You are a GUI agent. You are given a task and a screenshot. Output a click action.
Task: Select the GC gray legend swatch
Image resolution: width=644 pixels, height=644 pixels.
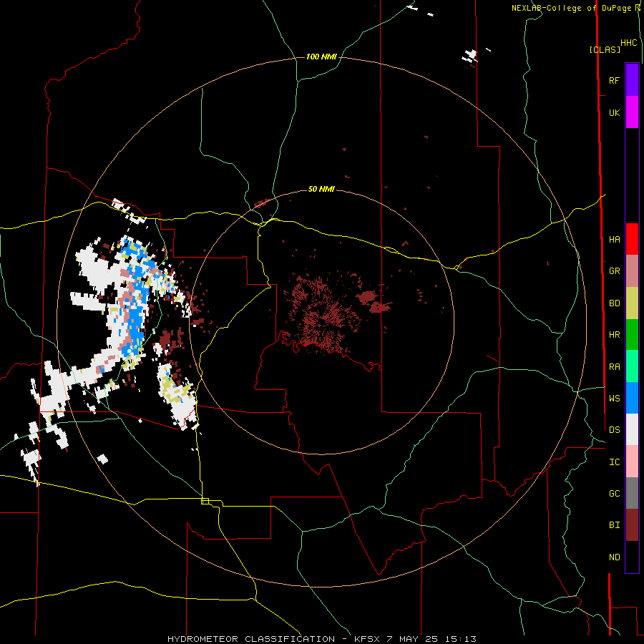point(632,493)
